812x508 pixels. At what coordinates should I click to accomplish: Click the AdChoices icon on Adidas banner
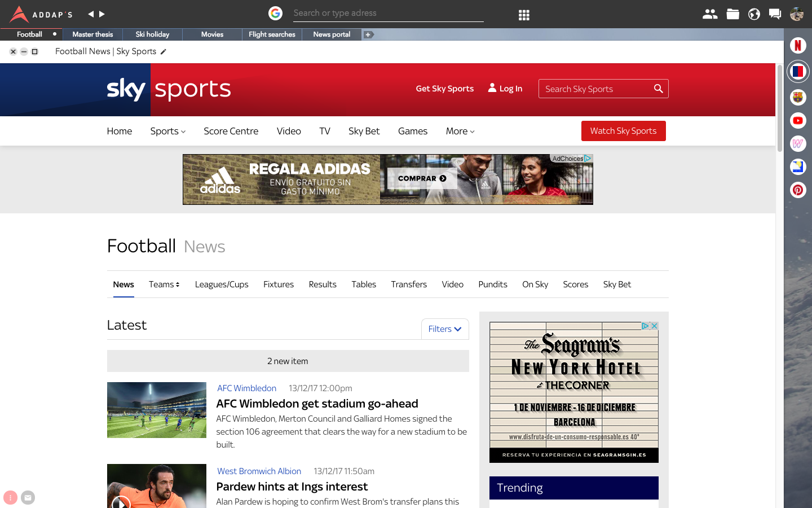[x=588, y=159]
